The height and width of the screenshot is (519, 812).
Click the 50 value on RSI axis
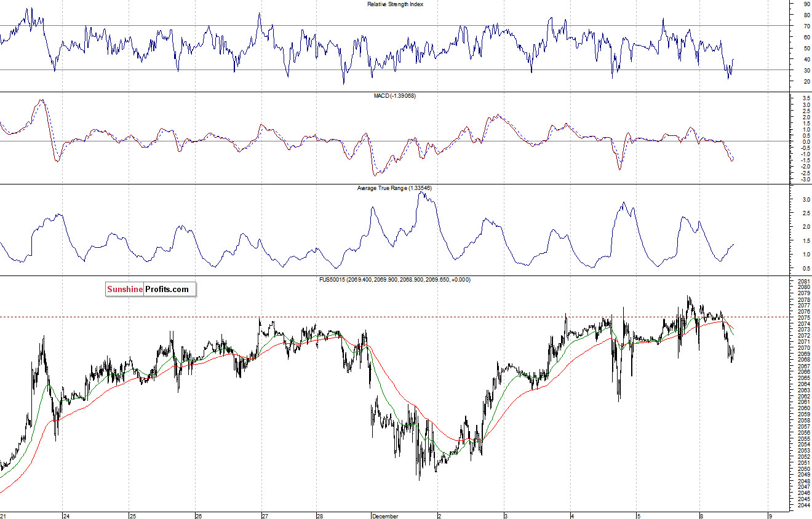[x=806, y=48]
